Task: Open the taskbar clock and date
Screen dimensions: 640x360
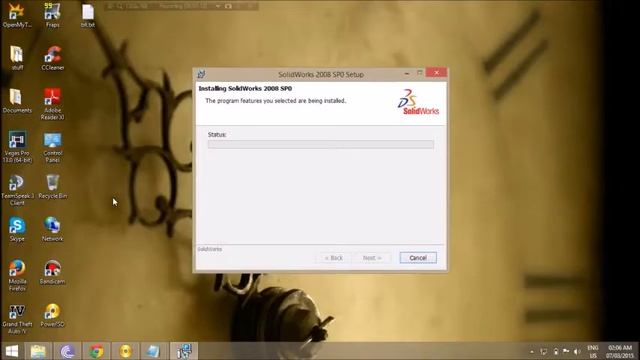Action: [x=620, y=351]
